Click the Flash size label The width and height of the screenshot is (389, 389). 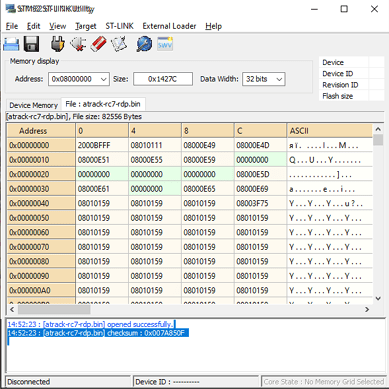point(337,96)
